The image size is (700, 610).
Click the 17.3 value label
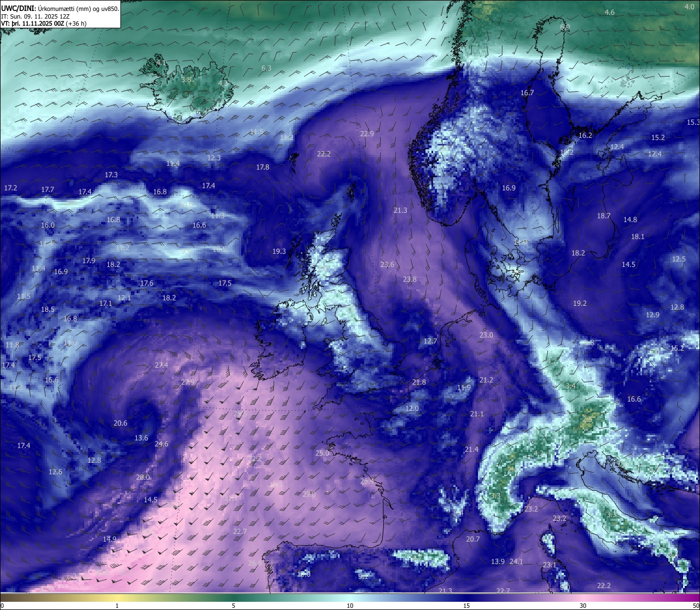(x=111, y=175)
